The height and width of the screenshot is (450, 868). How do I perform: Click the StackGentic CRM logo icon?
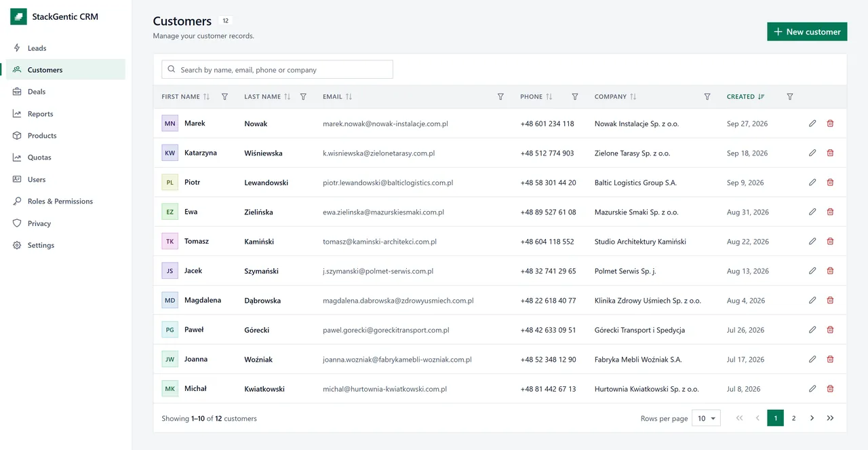point(18,17)
